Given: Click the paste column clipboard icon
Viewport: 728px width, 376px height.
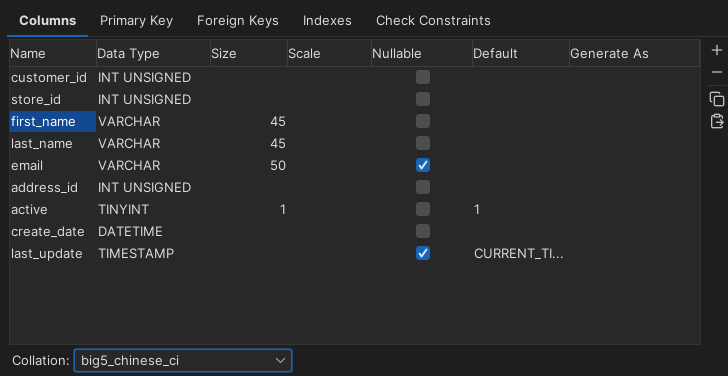Looking at the screenshot, I should coord(717,121).
